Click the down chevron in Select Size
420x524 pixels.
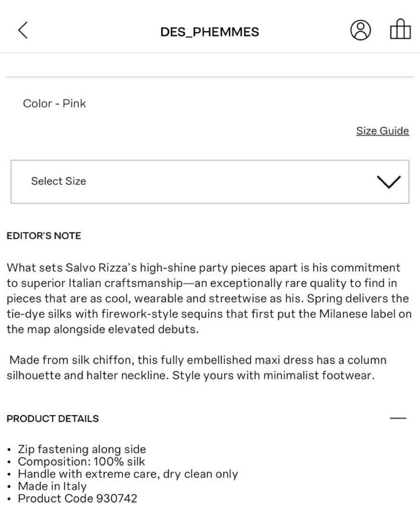click(389, 181)
